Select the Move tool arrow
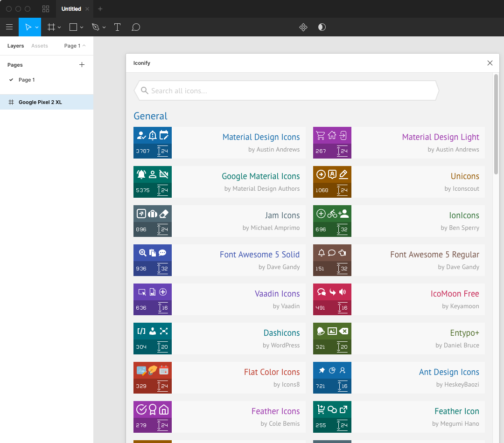 pos(28,27)
